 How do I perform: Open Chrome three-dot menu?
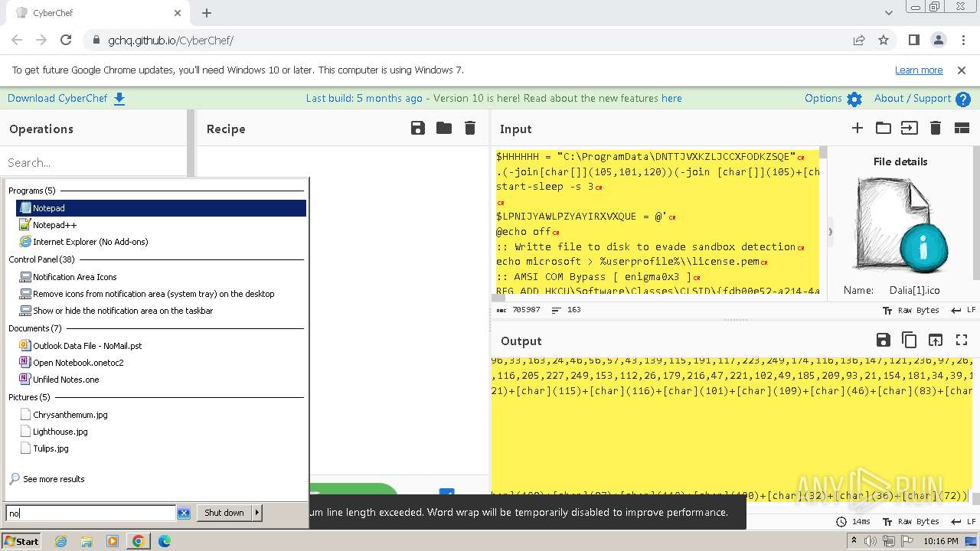(962, 40)
